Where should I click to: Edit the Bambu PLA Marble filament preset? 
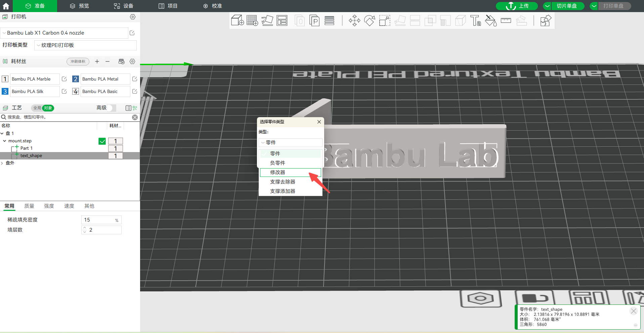[64, 79]
